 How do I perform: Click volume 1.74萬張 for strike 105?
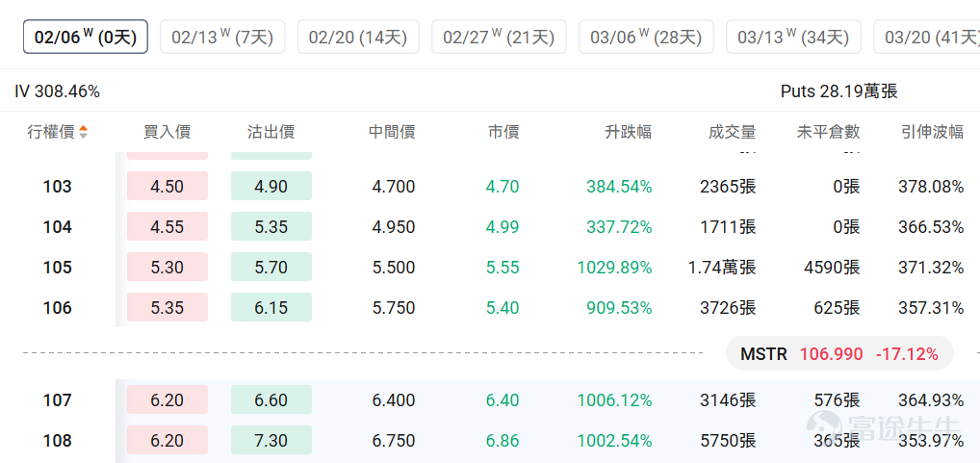tap(722, 268)
